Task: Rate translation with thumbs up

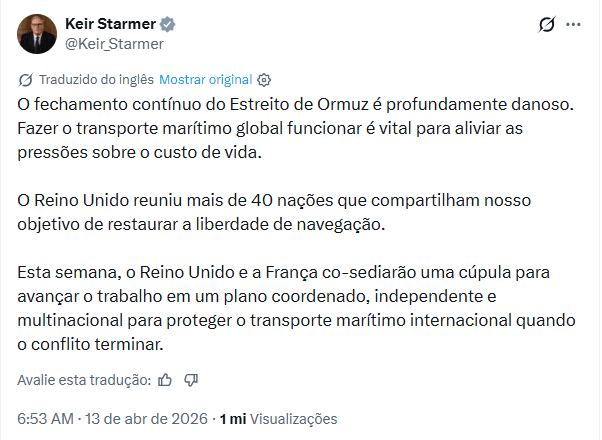Action: pyautogui.click(x=165, y=380)
